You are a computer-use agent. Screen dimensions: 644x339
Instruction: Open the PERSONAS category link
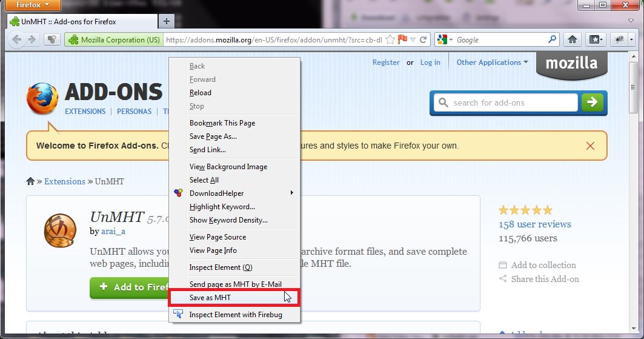click(134, 112)
